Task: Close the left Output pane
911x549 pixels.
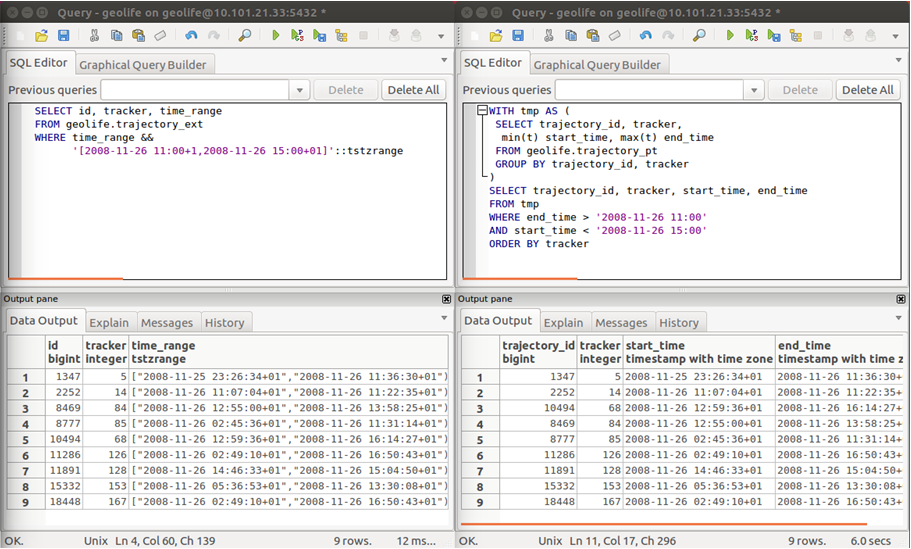Action: click(x=446, y=299)
